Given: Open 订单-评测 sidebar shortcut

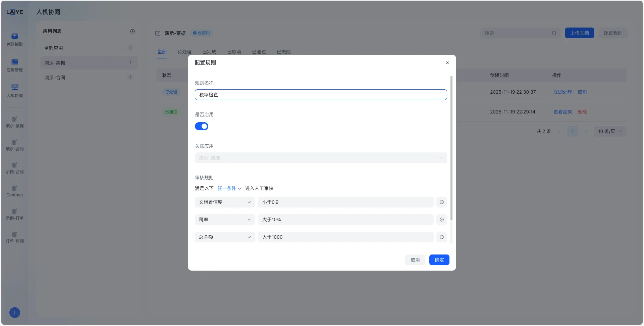Looking at the screenshot, I should tap(15, 237).
